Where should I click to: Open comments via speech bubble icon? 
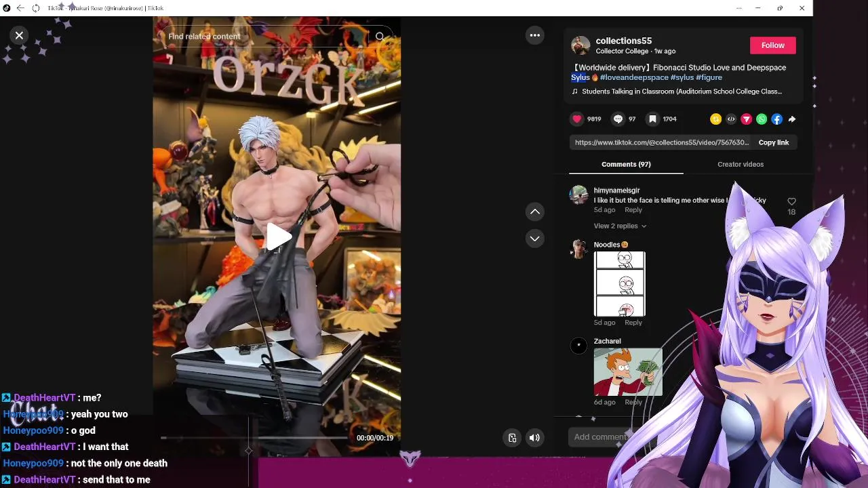(618, 119)
